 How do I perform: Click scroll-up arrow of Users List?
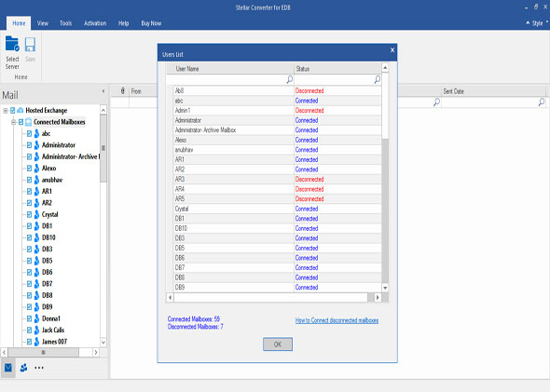[x=385, y=67]
